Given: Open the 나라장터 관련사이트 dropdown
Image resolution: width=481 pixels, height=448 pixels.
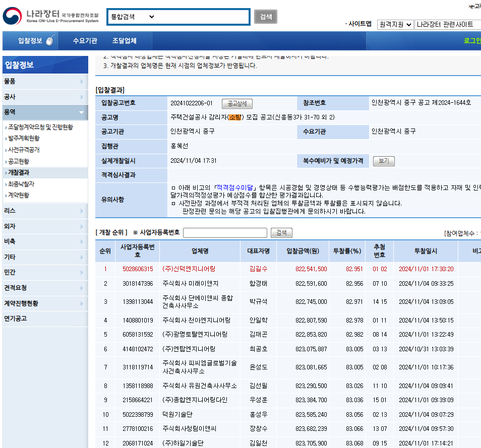Looking at the screenshot, I should (x=448, y=25).
